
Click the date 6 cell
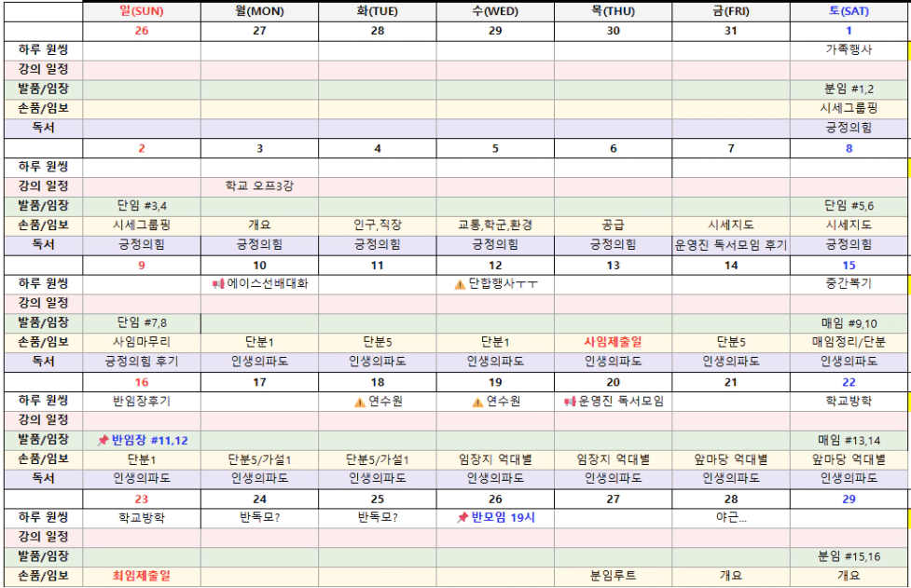(x=614, y=148)
